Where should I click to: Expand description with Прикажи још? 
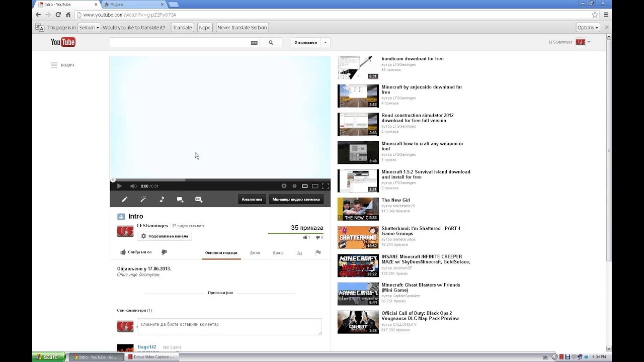[x=220, y=293]
